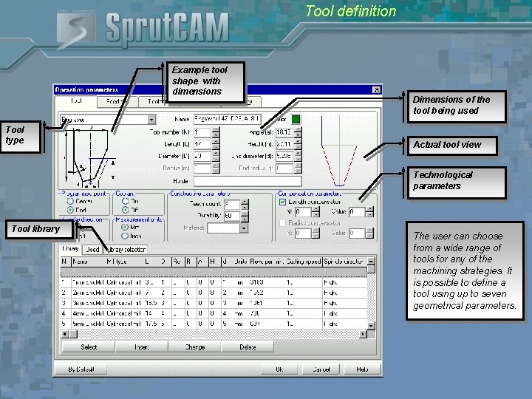Choose Inch measurement units radio button
The height and width of the screenshot is (399, 532).
(x=125, y=236)
